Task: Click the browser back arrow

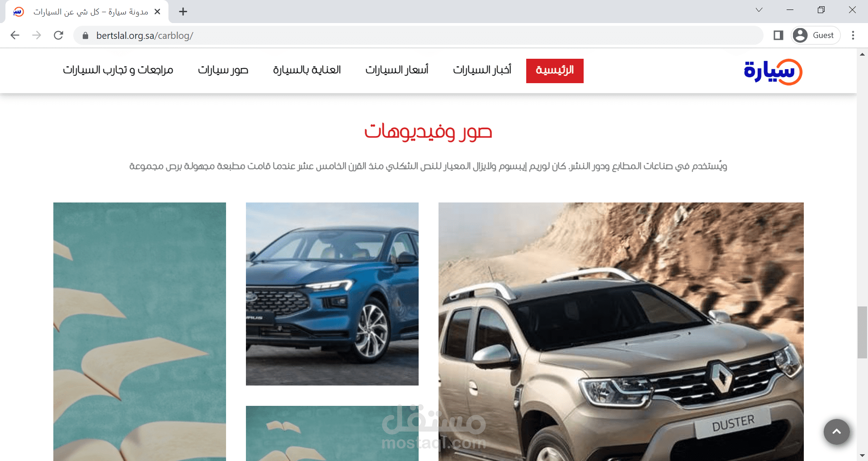Action: pos(15,35)
